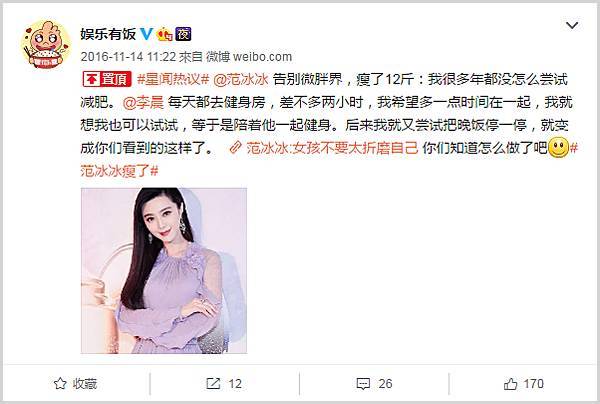Click the membership crown badge icon
Screen dimensions: 600x404
pyautogui.click(x=165, y=34)
